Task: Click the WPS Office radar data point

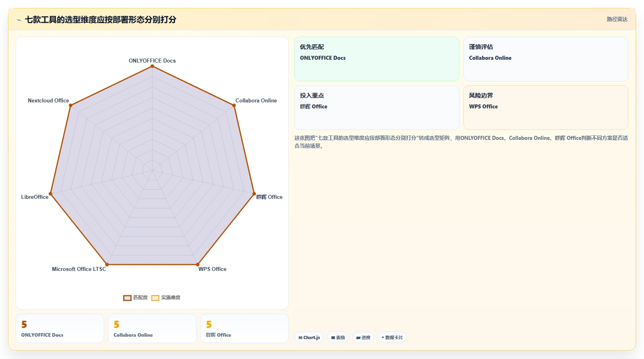Action: tap(197, 264)
